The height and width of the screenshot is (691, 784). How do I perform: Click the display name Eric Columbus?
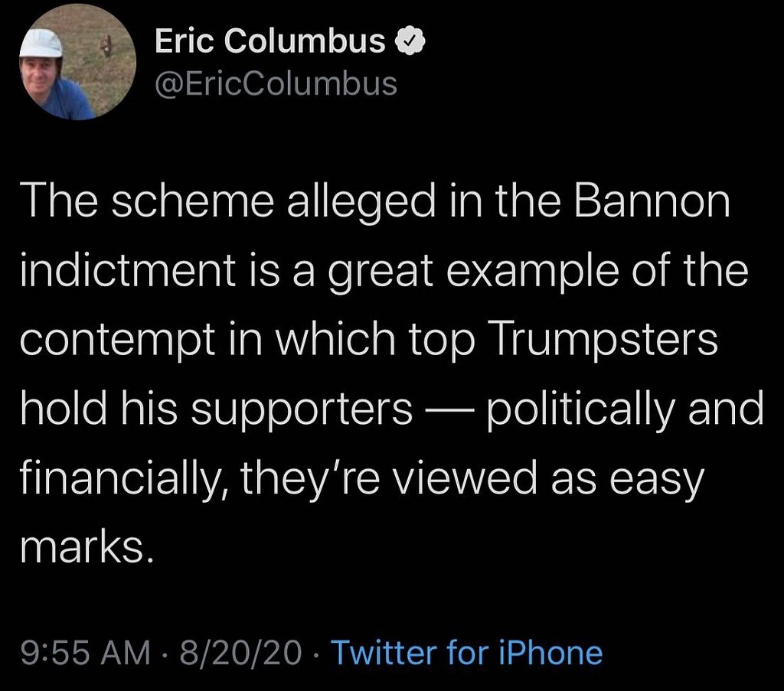pyautogui.click(x=269, y=43)
